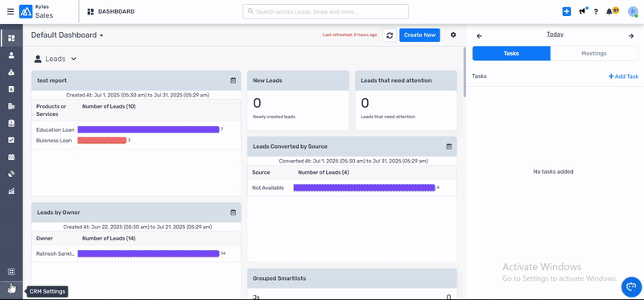Click the Create New button
This screenshot has height=300, width=644.
point(419,35)
